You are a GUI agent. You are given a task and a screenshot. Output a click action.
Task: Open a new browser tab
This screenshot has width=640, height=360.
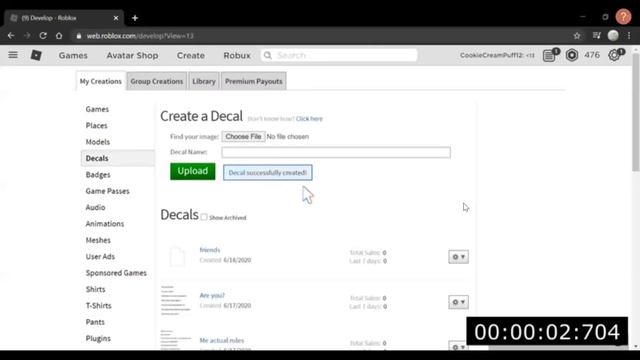[x=135, y=18]
